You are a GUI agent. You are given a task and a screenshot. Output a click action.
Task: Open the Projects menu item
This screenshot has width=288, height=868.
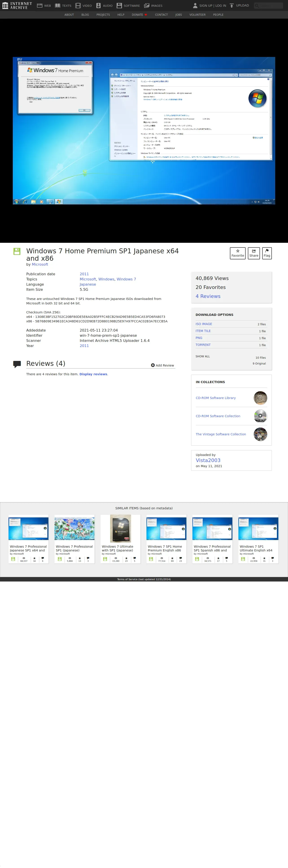103,15
